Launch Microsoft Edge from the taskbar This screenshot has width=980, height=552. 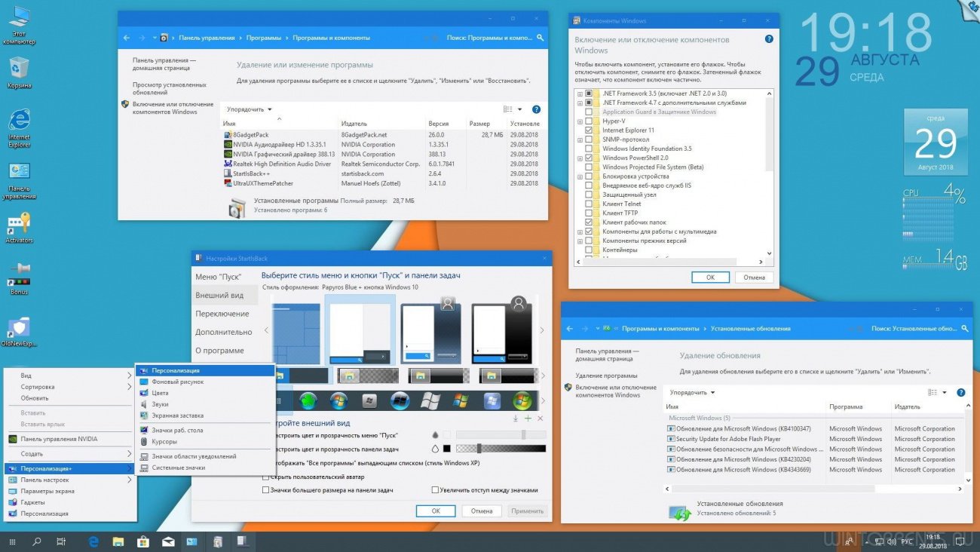point(93,541)
